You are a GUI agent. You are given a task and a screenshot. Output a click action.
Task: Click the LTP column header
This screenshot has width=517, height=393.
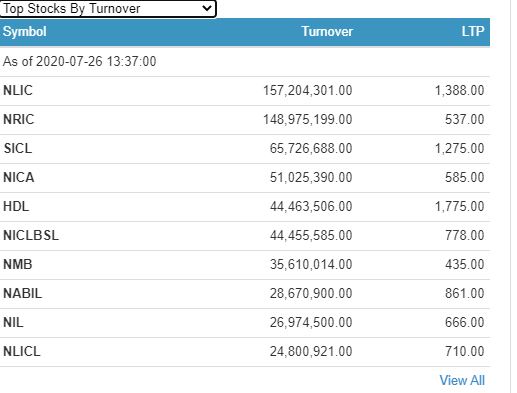[x=473, y=32]
